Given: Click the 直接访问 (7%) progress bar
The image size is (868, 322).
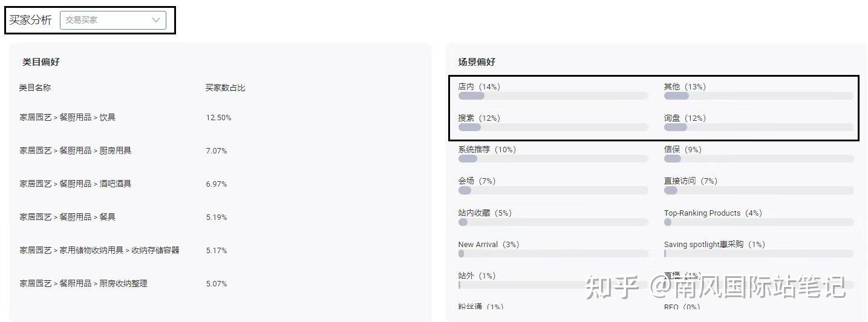Looking at the screenshot, I should pos(758,190).
